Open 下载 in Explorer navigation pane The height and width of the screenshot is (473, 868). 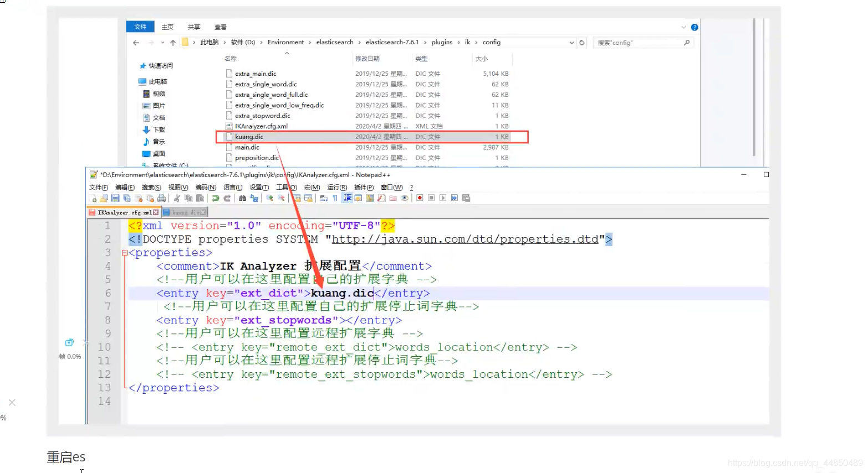coord(155,130)
